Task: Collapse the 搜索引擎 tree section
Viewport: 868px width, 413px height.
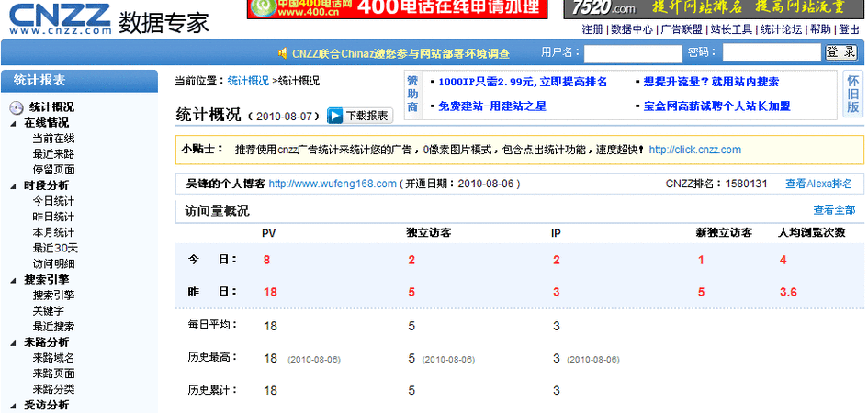Action: [13, 280]
